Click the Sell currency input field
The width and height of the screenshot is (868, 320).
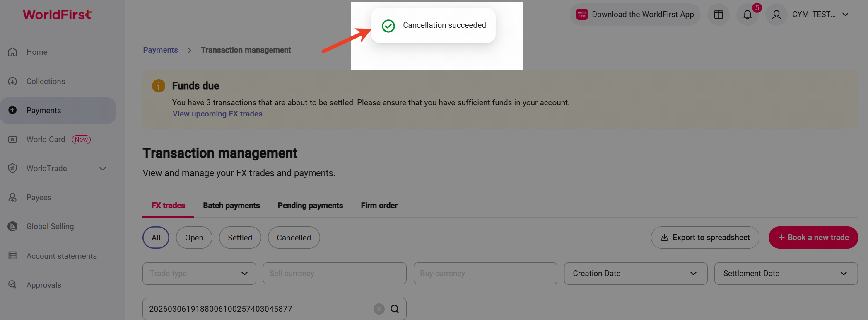(335, 274)
